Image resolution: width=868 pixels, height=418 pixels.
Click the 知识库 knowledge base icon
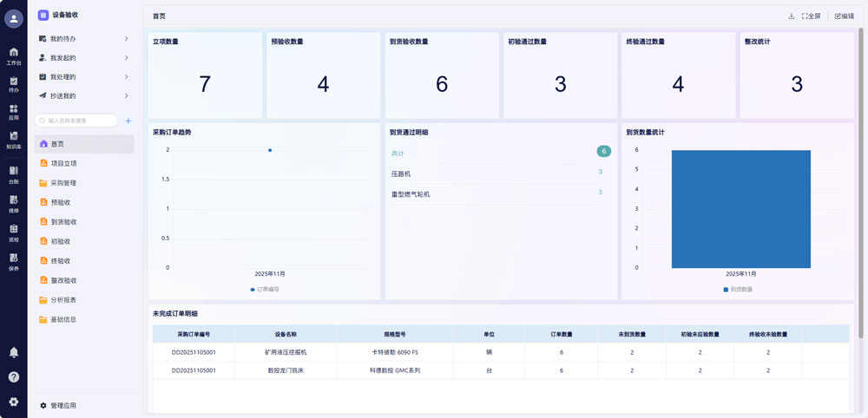[13, 140]
